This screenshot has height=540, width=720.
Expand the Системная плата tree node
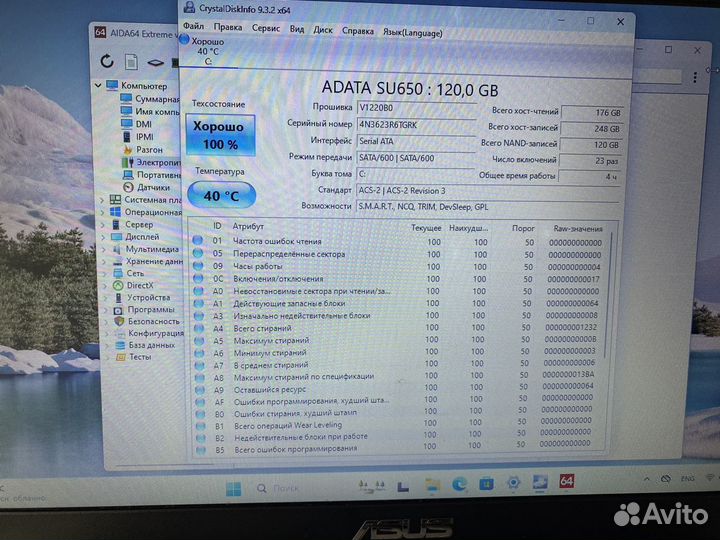103,200
